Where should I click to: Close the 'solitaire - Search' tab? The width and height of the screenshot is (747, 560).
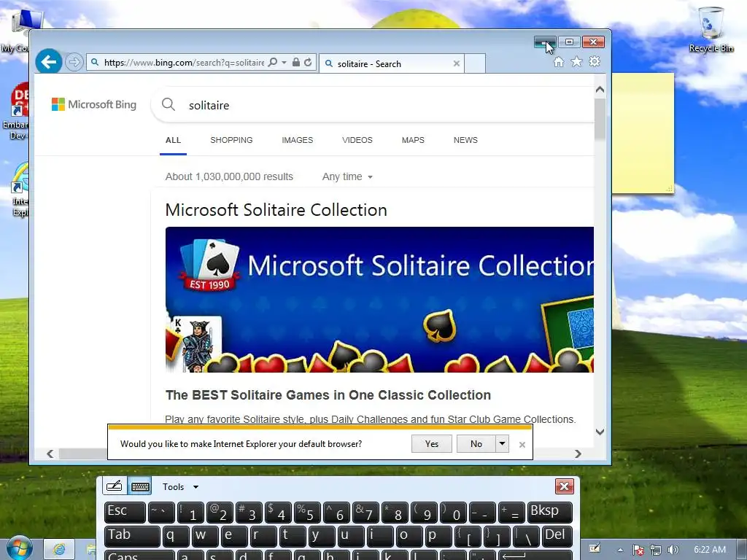[457, 63]
